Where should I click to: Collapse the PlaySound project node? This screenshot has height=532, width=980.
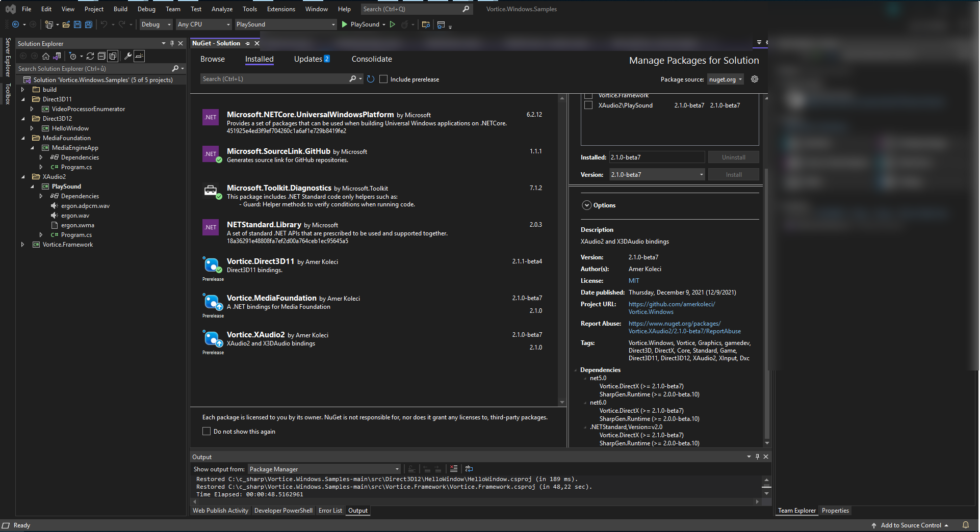coord(33,186)
